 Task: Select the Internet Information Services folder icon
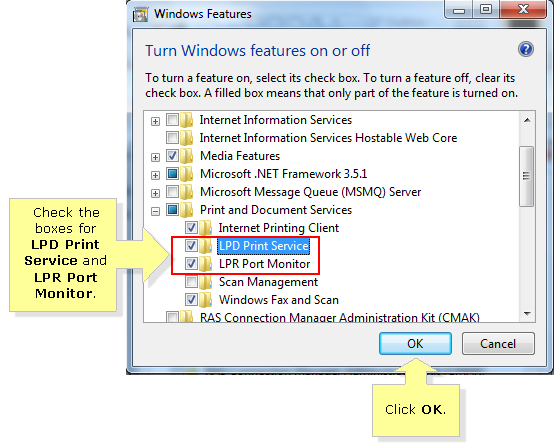(187, 120)
